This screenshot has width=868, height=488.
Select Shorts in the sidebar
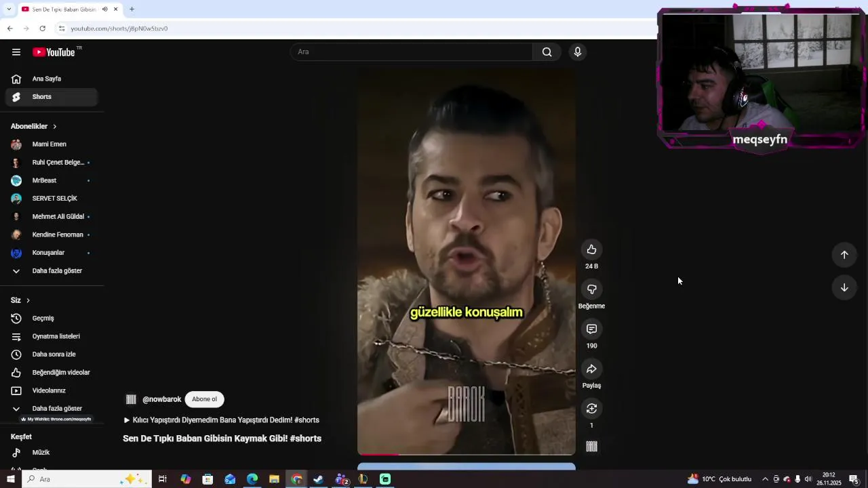[x=52, y=97]
